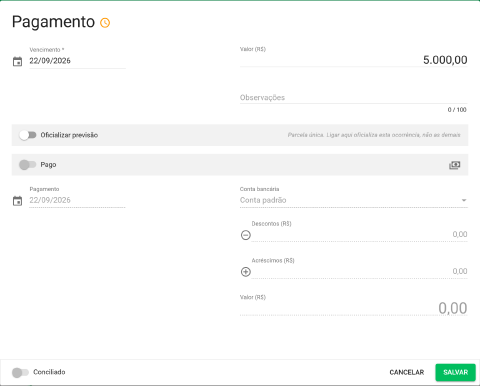Click the minus icon beside Descontos

pyautogui.click(x=246, y=235)
